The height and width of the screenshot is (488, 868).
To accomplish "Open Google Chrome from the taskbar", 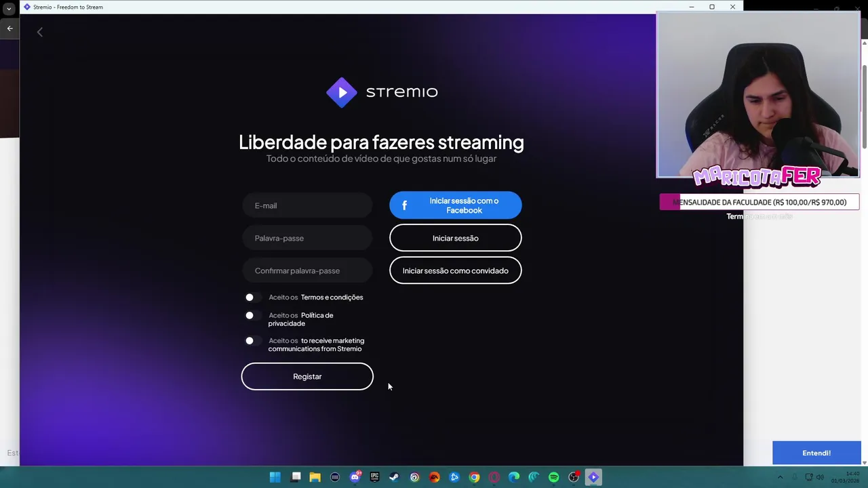I will [474, 477].
